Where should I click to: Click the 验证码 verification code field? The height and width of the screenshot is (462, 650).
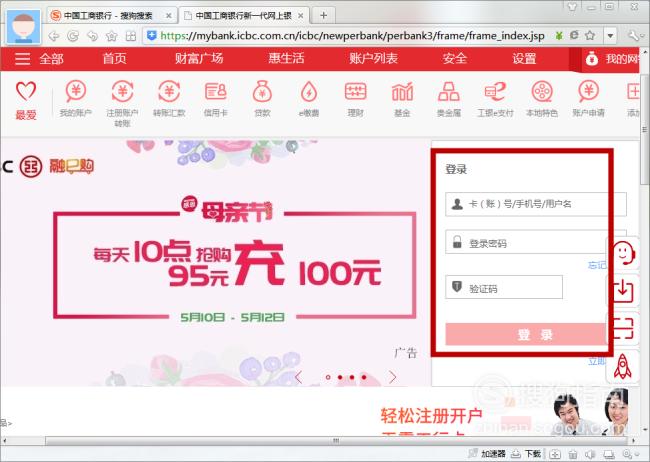coord(504,287)
